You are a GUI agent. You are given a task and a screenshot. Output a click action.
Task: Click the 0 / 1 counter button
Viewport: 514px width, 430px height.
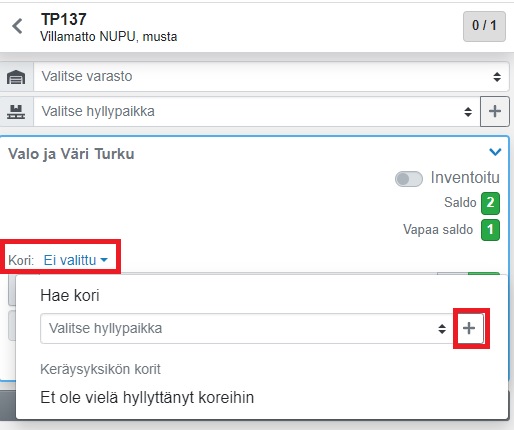pos(484,26)
